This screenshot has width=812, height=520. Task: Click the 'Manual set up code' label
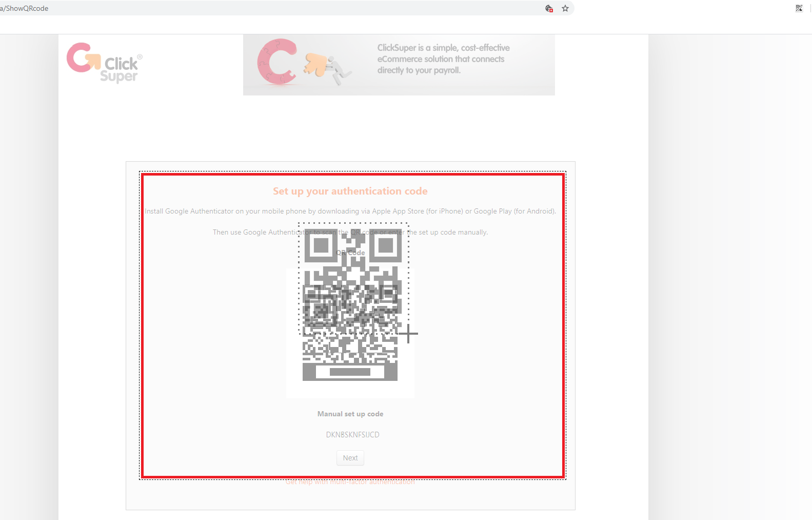point(350,414)
